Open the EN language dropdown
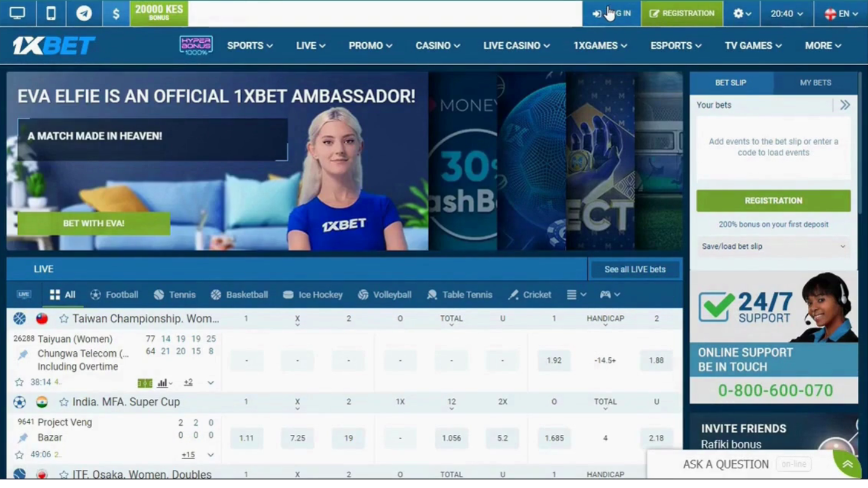The height and width of the screenshot is (488, 868). click(x=841, y=13)
